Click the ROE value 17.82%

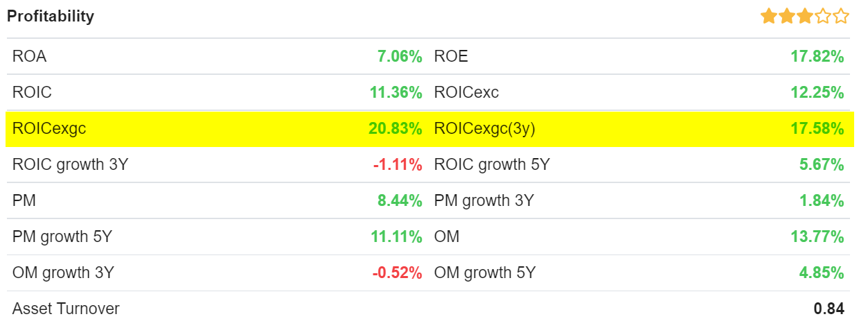tap(817, 57)
